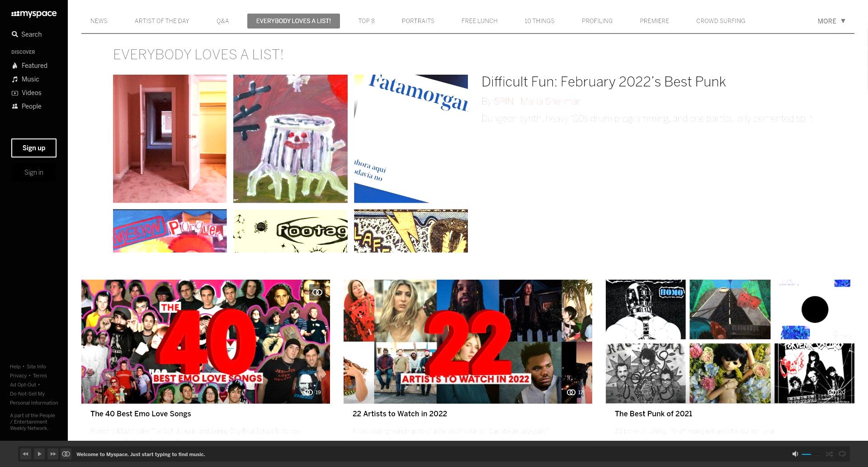Click the painted tree stump album thumbnail
The height and width of the screenshot is (467, 868).
290,138
